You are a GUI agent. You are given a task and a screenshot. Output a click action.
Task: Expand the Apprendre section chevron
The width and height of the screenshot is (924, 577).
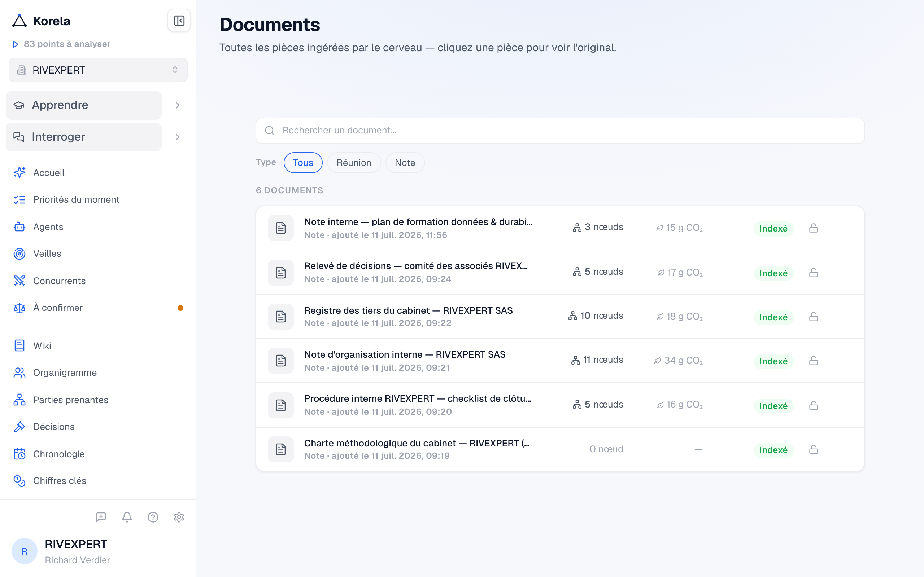pyautogui.click(x=178, y=105)
